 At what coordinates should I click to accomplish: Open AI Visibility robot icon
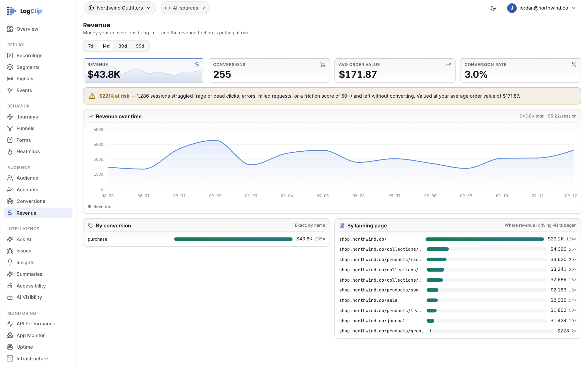[x=10, y=297]
